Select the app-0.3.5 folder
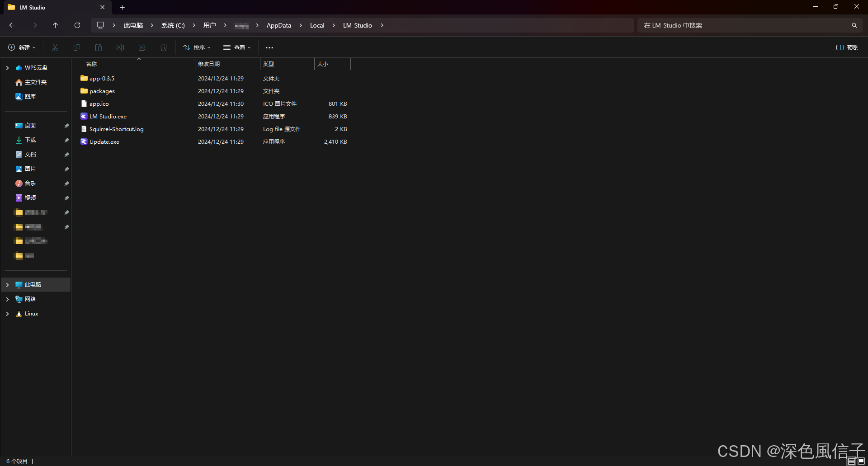868x466 pixels. click(x=102, y=78)
